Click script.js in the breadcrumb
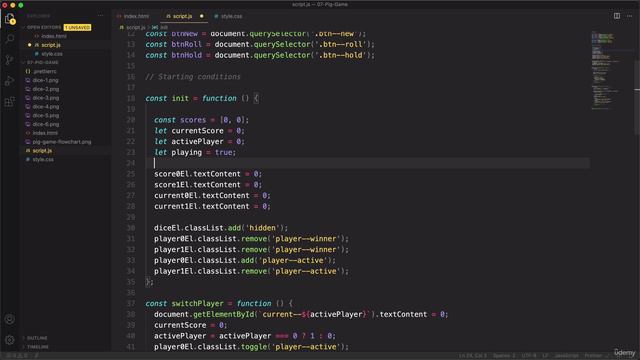 [136, 27]
